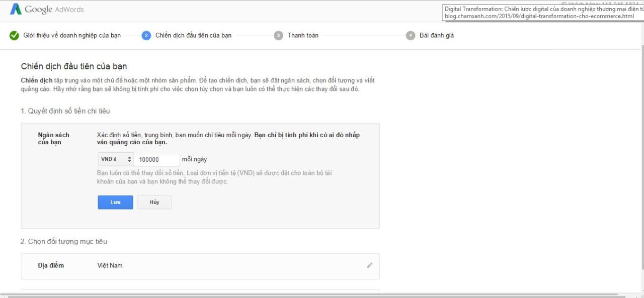Viewport: 644px width, 298px height.
Task: Click the step 2 numbered circle
Action: point(146,36)
